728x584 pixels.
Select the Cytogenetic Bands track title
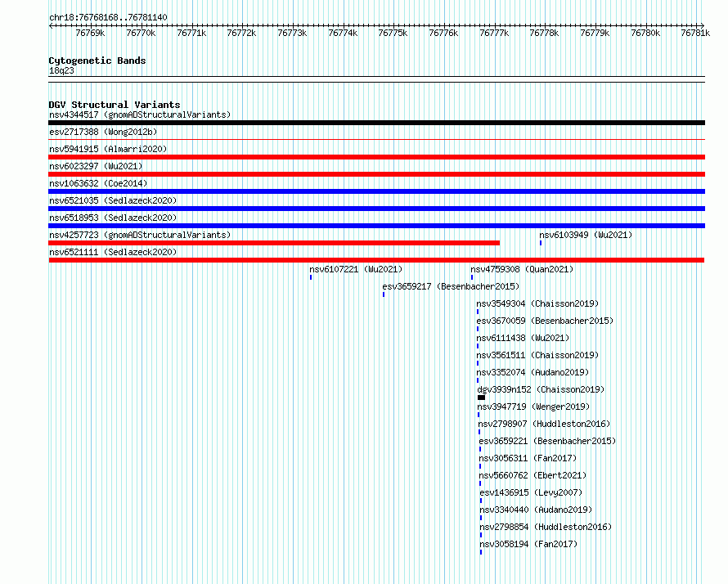pos(97,61)
